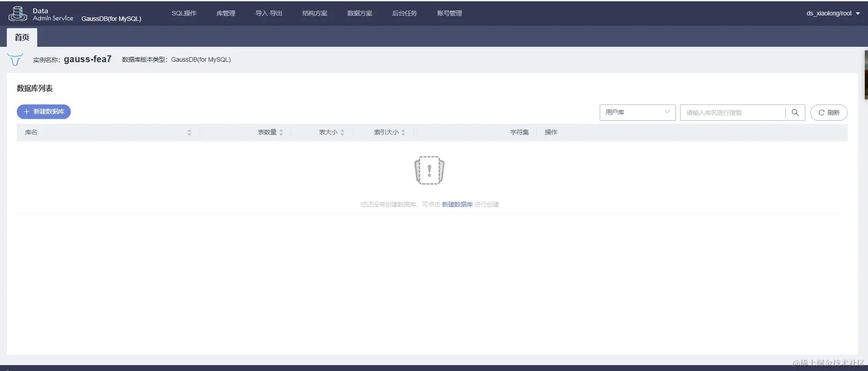The height and width of the screenshot is (371, 868).
Task: Sort by 表大小 column arrows
Action: (x=342, y=133)
